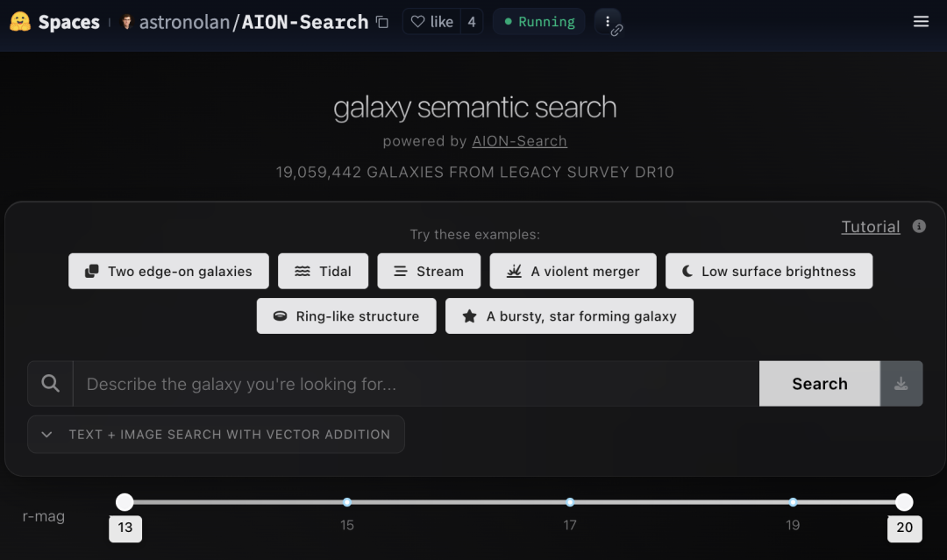947x560 pixels.
Task: Click the Search button
Action: (820, 384)
